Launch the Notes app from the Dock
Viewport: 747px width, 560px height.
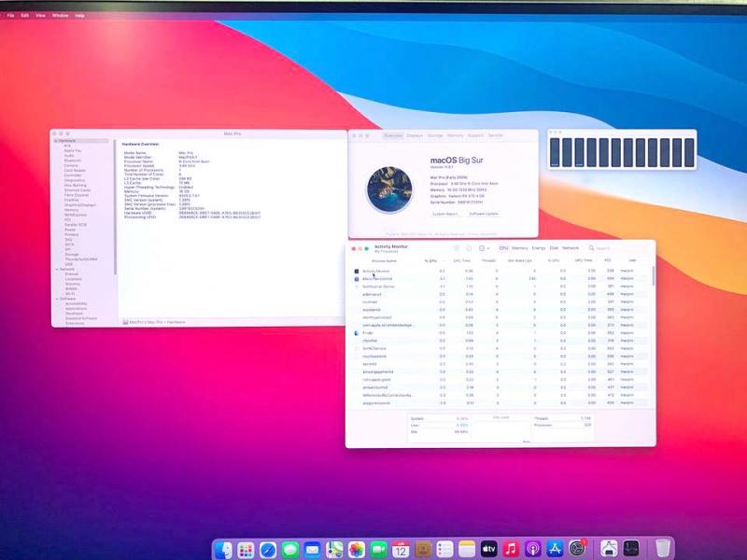(x=467, y=550)
